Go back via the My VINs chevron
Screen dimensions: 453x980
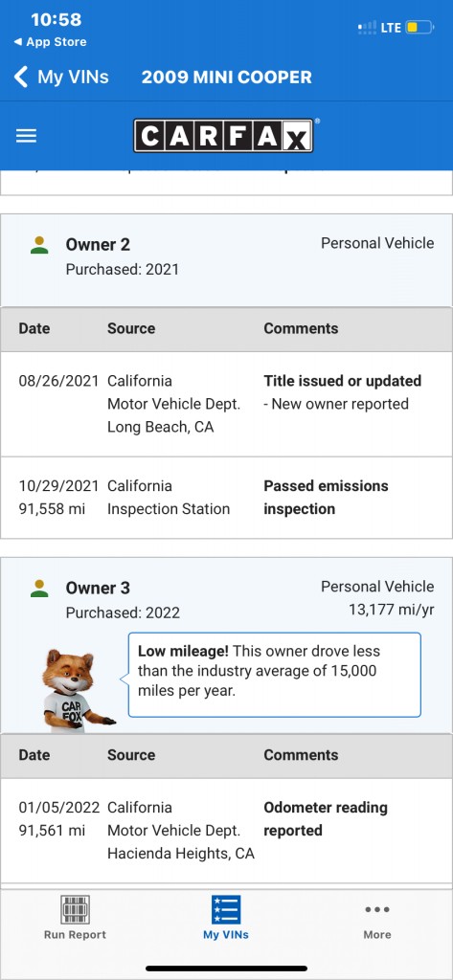[21, 78]
